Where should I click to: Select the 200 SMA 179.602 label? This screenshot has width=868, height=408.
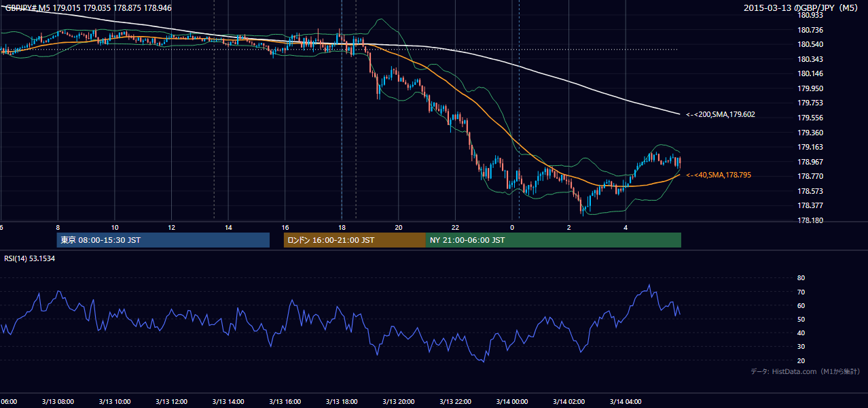coord(721,115)
